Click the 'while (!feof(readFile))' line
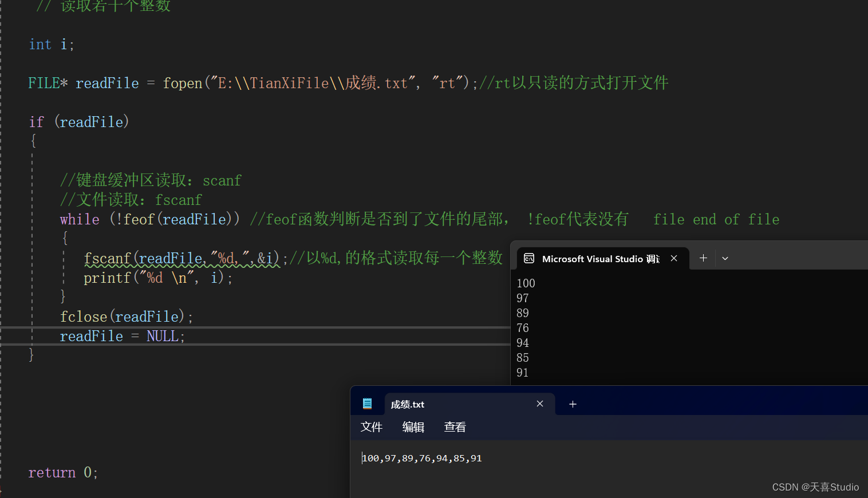 coord(150,219)
